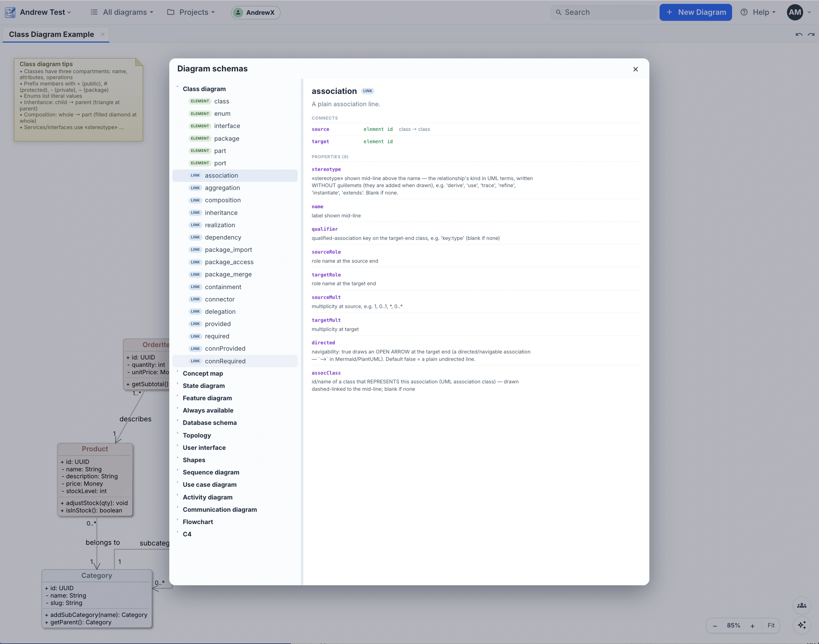Select the containment link schema
This screenshot has width=819, height=644.
point(235,287)
